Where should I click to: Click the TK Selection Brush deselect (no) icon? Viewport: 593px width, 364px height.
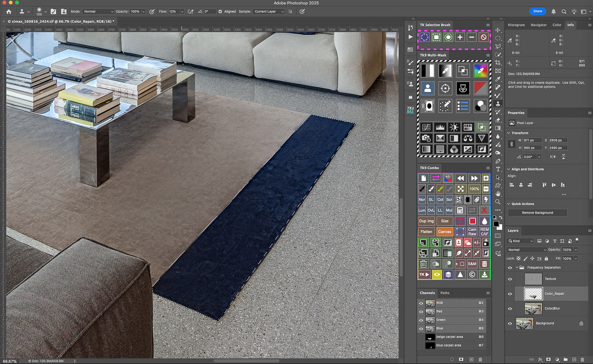pyautogui.click(x=483, y=37)
